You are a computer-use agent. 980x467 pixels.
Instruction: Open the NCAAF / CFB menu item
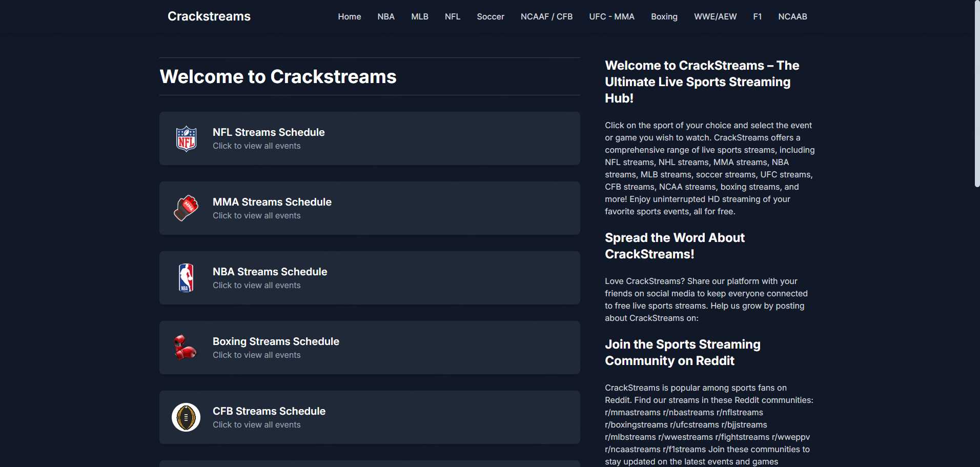coord(546,16)
